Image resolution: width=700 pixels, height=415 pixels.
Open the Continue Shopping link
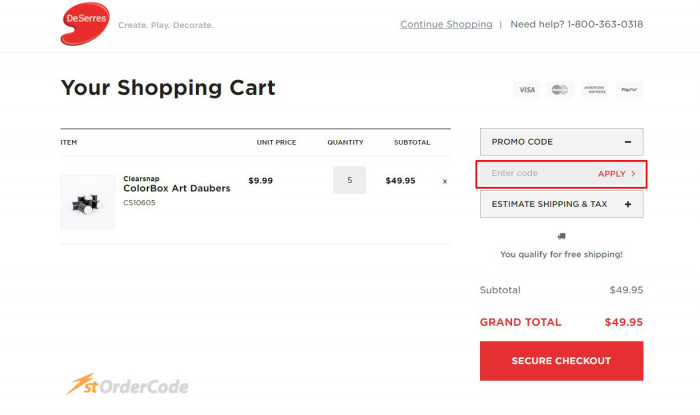click(446, 24)
